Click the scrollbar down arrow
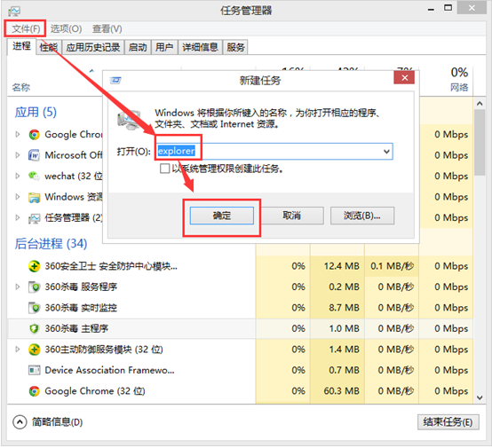Image resolution: width=492 pixels, height=448 pixels. coord(480,397)
